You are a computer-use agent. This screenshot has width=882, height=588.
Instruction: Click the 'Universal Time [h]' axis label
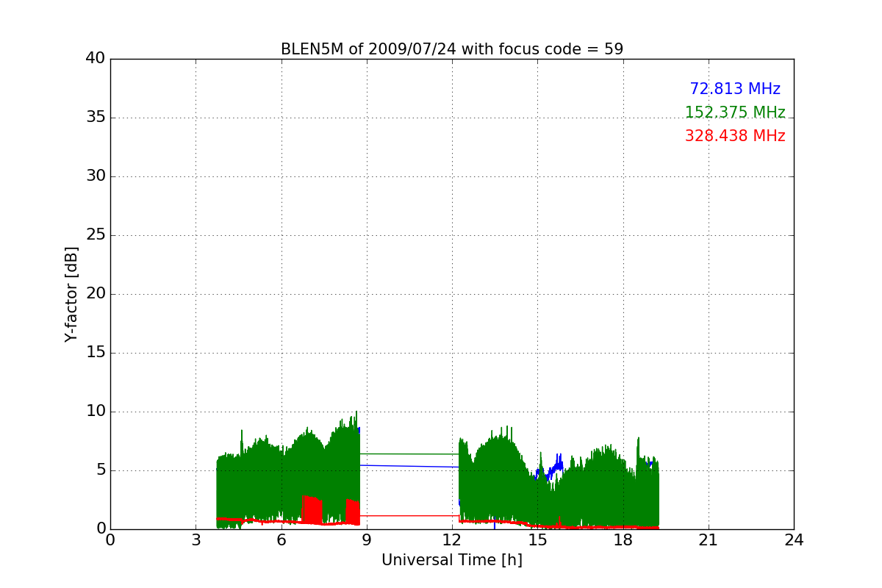pyautogui.click(x=452, y=560)
